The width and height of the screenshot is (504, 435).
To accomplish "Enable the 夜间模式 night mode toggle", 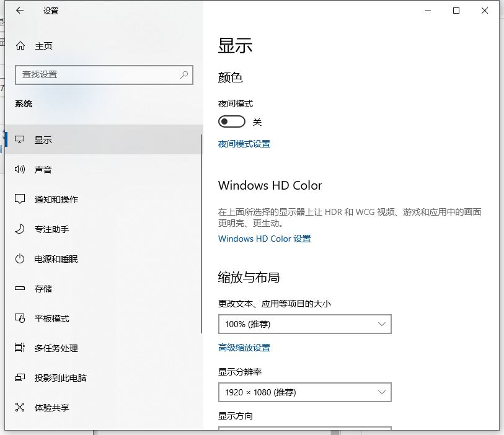I will 232,121.
